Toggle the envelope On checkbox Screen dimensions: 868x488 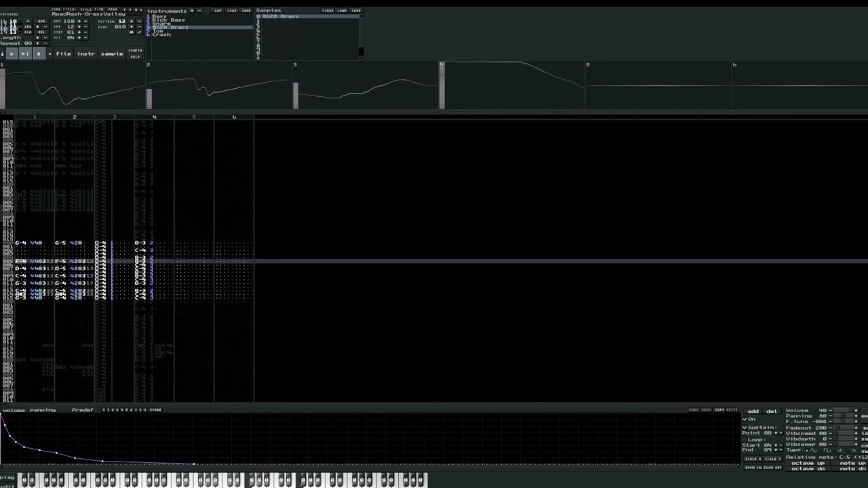point(745,420)
